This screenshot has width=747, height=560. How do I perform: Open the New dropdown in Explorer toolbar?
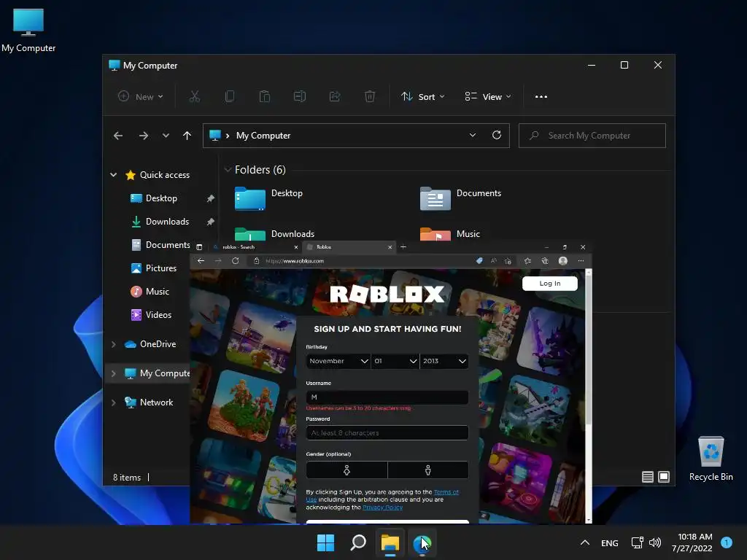point(141,97)
